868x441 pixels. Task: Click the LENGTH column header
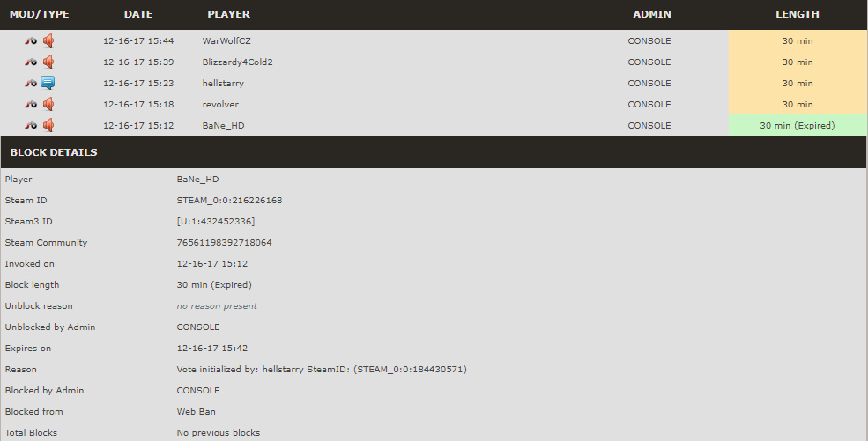pyautogui.click(x=798, y=14)
